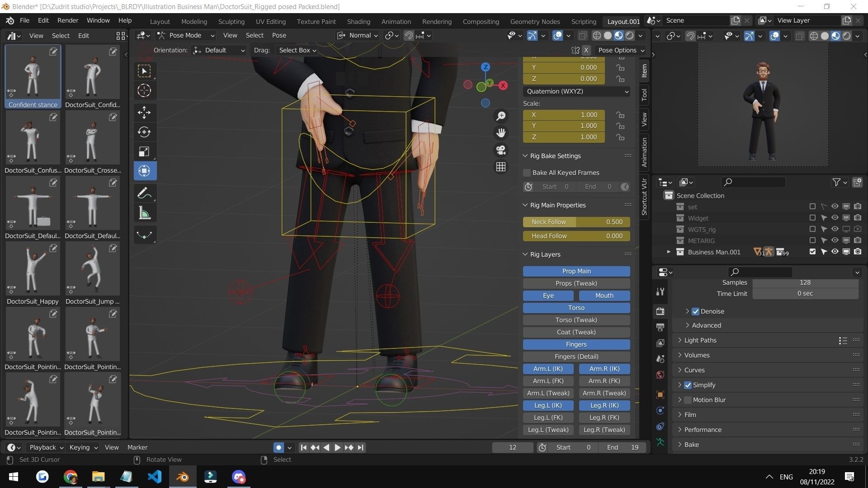Enable Bake All Keyed Frames checkbox

point(527,173)
